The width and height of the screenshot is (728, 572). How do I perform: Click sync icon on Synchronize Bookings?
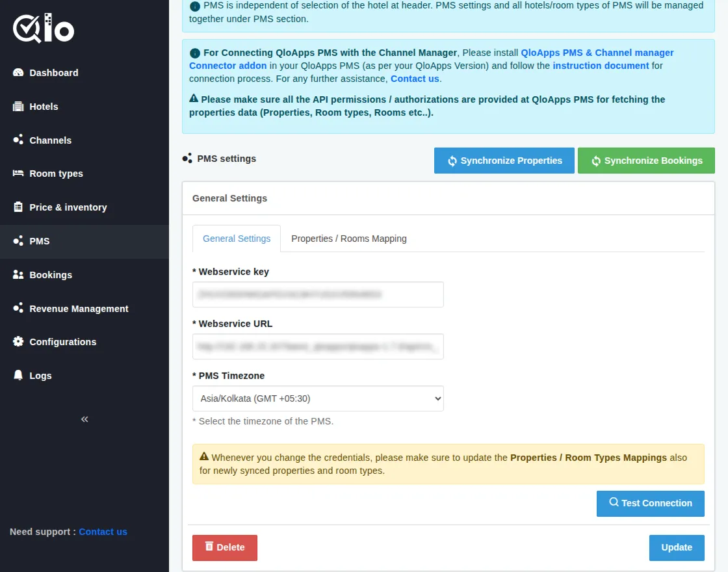coord(596,161)
